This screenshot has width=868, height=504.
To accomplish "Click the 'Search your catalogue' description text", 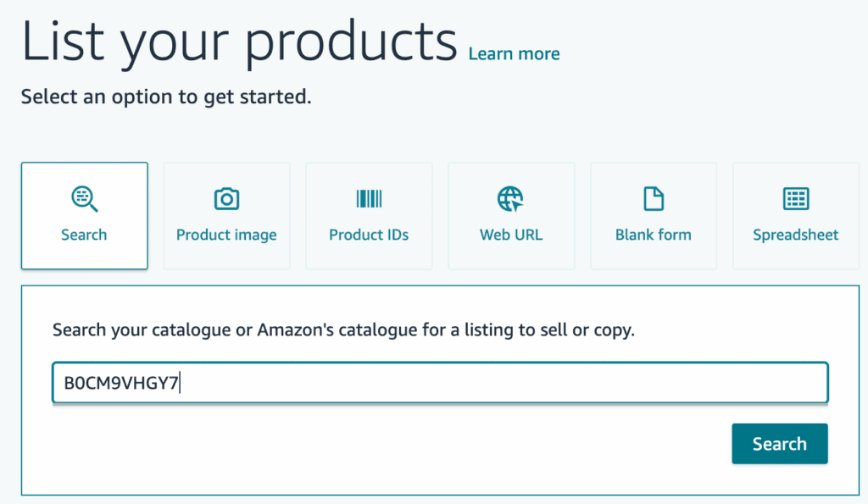I will 343,330.
